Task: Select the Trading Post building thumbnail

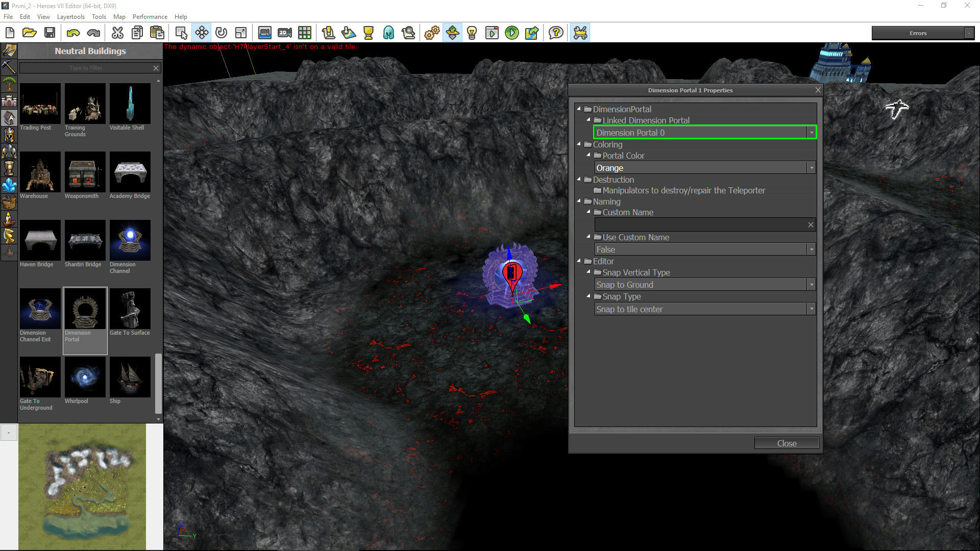Action: click(40, 104)
